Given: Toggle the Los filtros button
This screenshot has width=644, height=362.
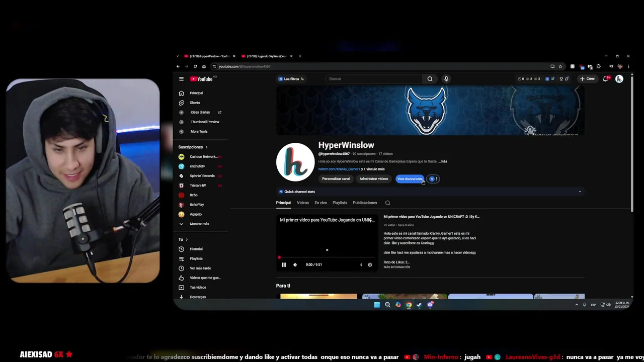Looking at the screenshot, I should point(291,79).
